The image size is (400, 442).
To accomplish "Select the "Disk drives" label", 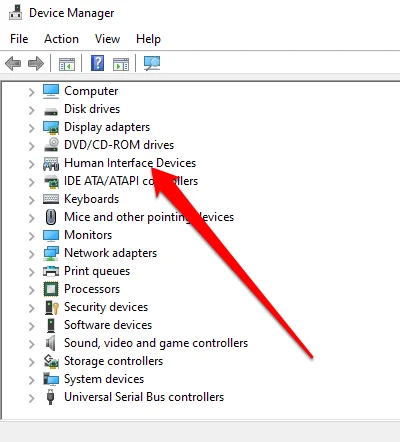I will click(x=92, y=109).
